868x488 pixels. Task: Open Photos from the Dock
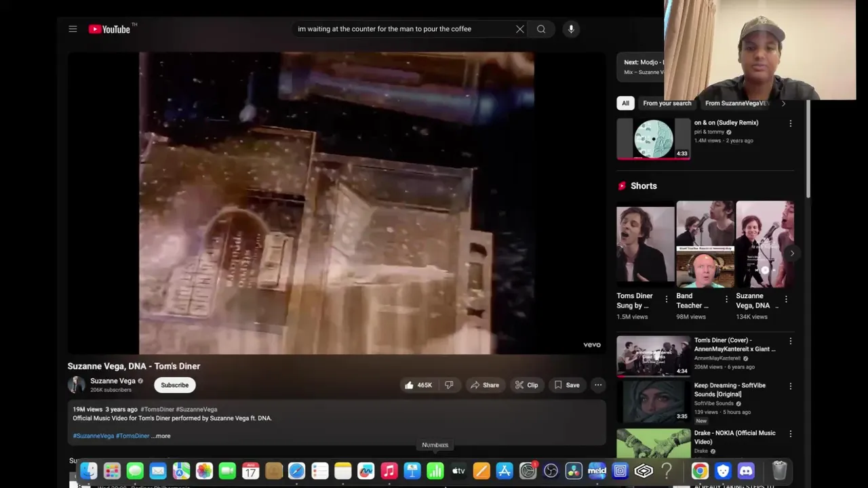(x=204, y=470)
